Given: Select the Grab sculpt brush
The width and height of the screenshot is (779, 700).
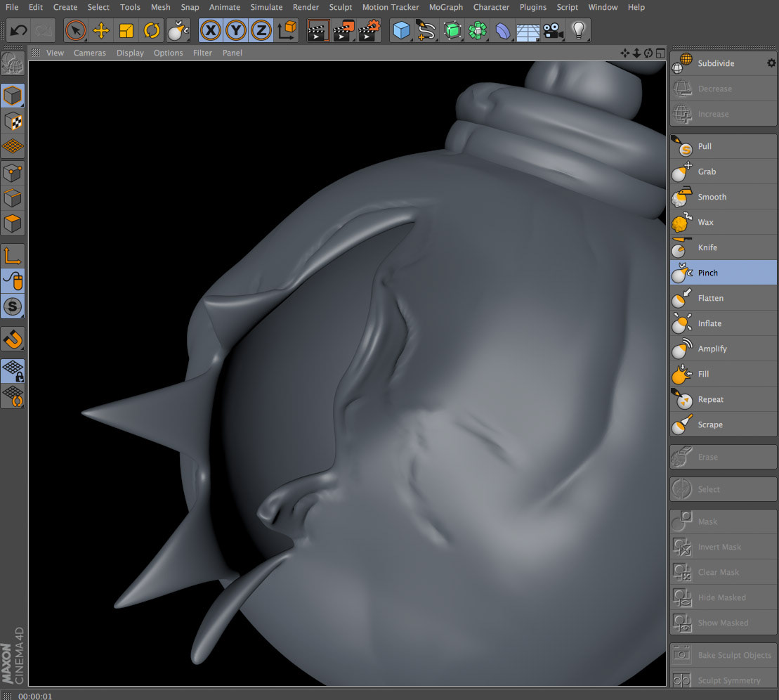Looking at the screenshot, I should (x=723, y=171).
